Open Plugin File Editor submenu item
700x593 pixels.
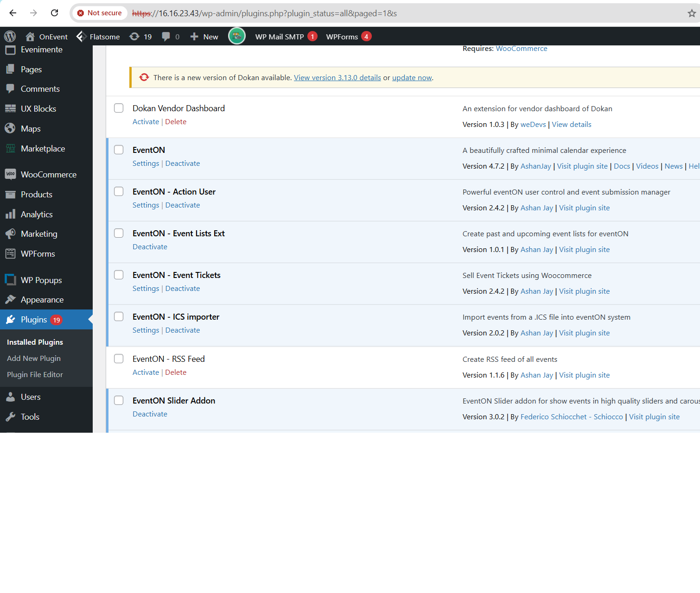coord(35,375)
